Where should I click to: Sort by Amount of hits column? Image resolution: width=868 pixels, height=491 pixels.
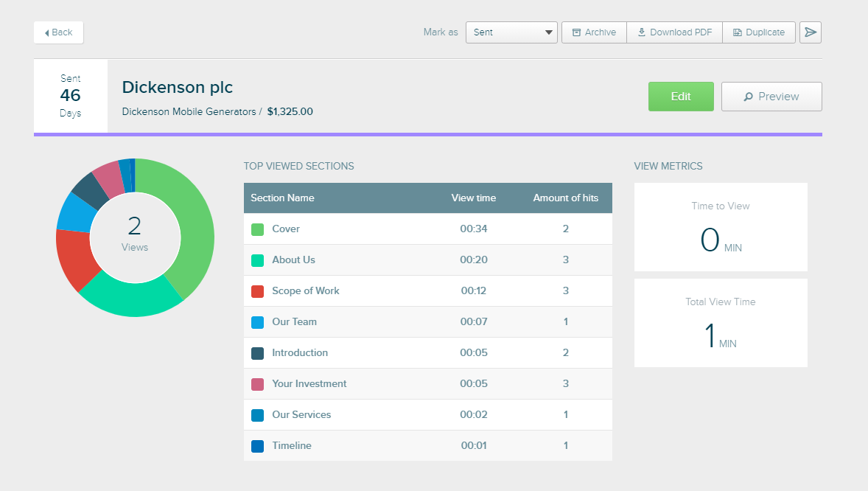pos(565,198)
